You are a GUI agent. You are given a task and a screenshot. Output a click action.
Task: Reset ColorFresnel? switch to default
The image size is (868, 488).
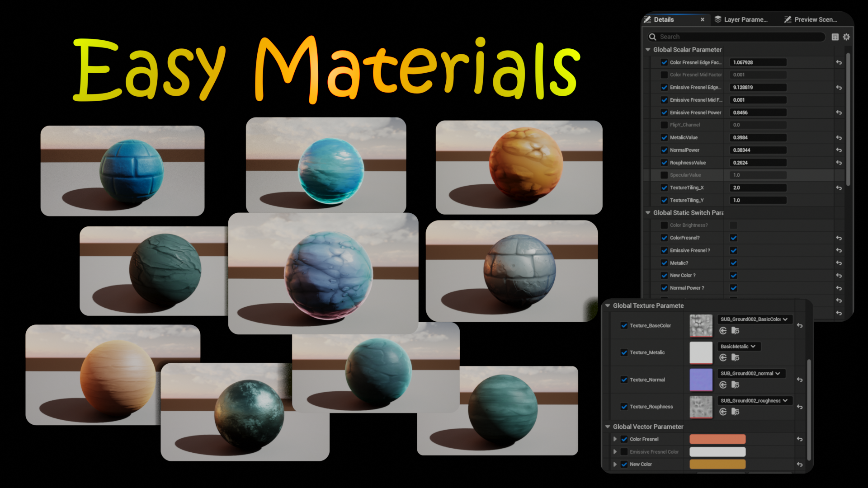pos(839,238)
